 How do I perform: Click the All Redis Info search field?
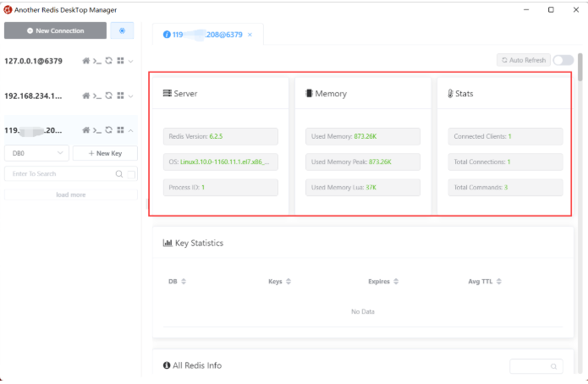pos(536,366)
